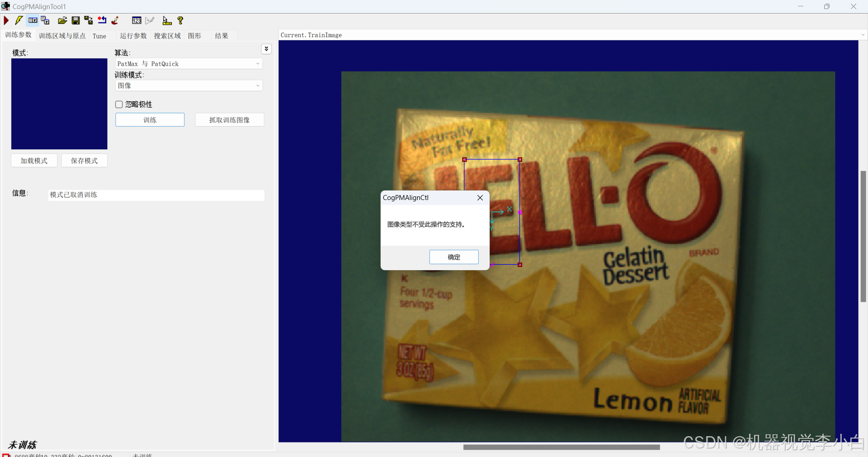The width and height of the screenshot is (868, 457).
Task: Click the '123' results window icon
Action: (x=137, y=20)
